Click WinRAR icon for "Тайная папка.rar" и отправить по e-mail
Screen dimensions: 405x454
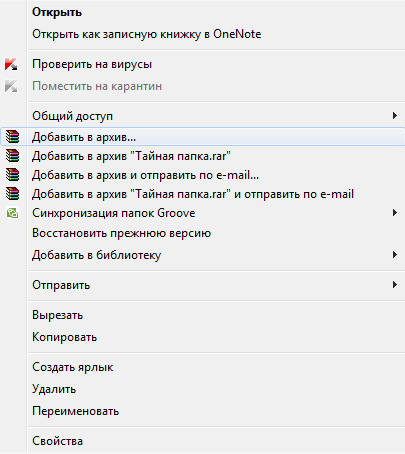[x=13, y=194]
